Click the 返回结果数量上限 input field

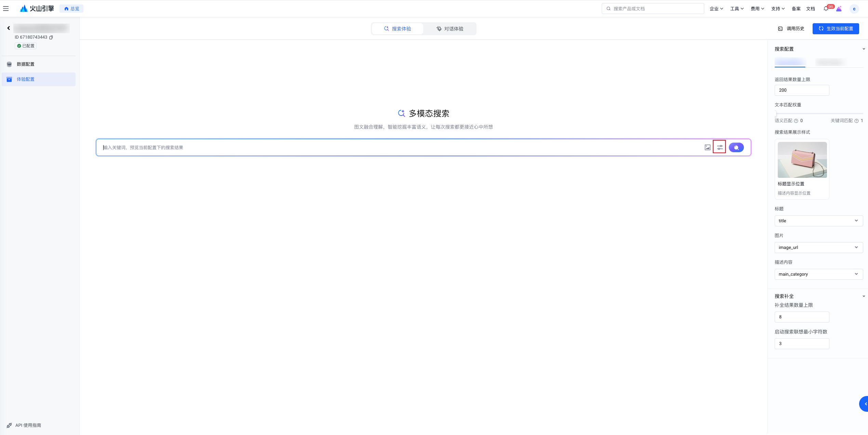tap(802, 90)
